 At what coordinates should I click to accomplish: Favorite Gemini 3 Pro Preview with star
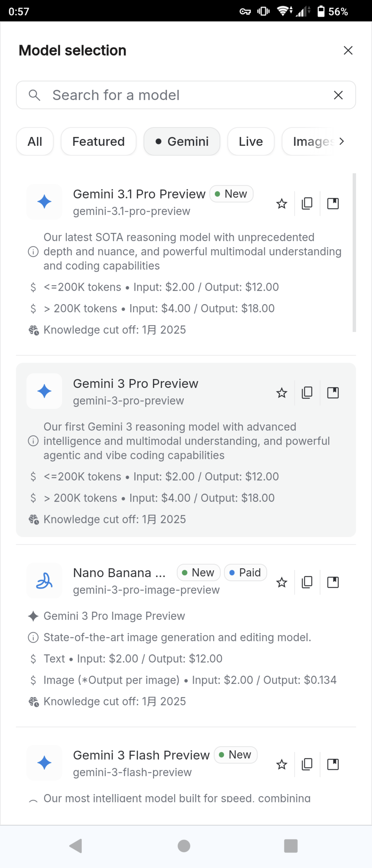282,393
